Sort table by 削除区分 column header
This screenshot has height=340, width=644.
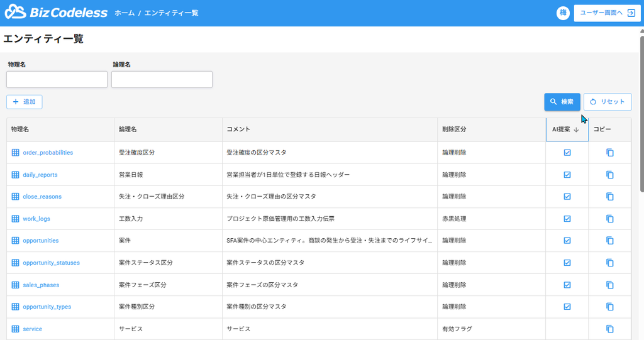pos(454,129)
